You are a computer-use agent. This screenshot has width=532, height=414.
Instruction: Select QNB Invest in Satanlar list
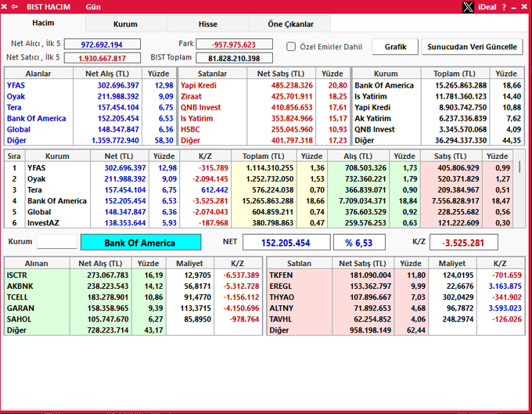[200, 107]
